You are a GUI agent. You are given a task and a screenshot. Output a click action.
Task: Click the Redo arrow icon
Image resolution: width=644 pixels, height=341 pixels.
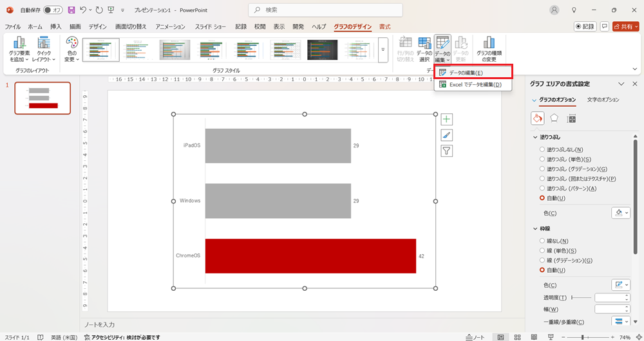coord(99,10)
